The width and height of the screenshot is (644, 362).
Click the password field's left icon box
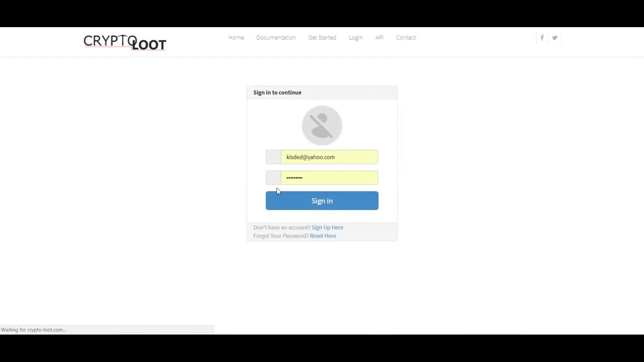(274, 177)
